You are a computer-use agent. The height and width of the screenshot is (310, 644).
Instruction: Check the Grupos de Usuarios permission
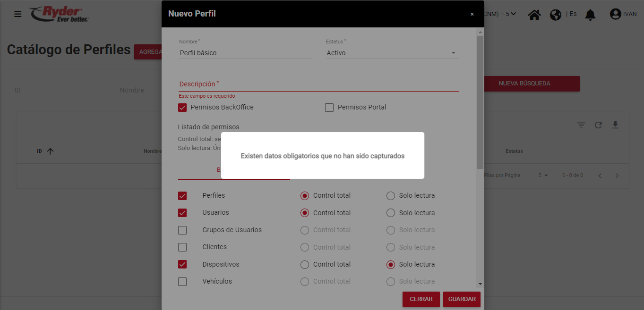tap(182, 230)
